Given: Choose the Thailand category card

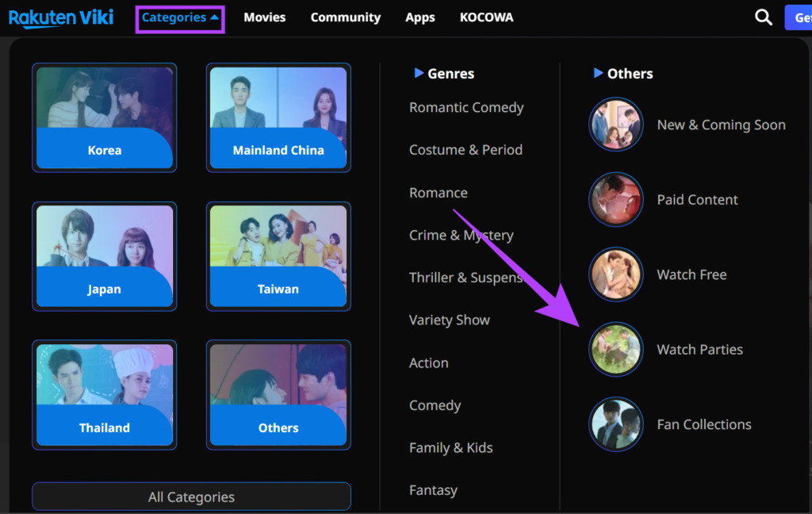Looking at the screenshot, I should click(104, 394).
